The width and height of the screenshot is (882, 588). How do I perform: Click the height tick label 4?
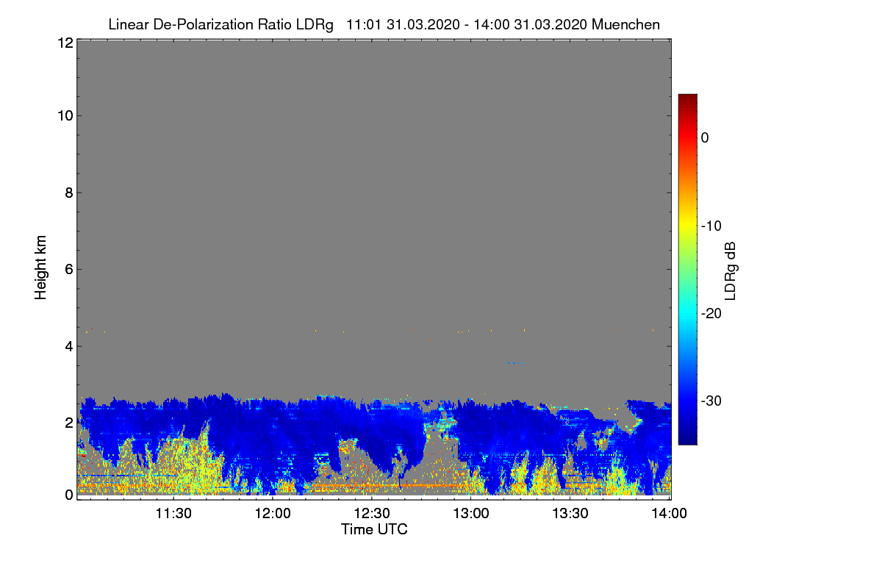(x=68, y=345)
